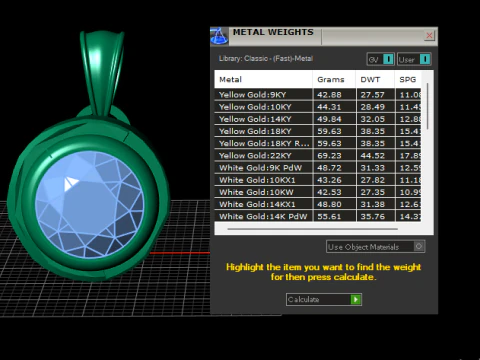Click the Metal Weights flask icon

coord(219,36)
